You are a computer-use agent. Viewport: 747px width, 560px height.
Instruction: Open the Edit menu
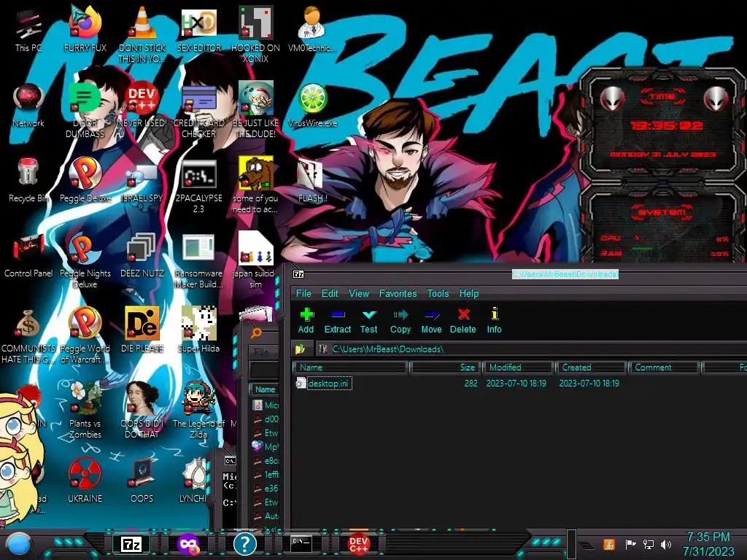[330, 293]
